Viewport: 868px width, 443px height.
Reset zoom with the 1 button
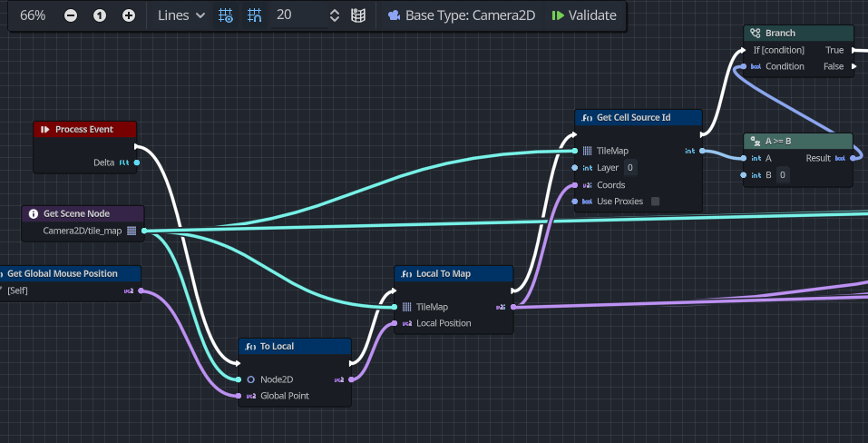[x=99, y=15]
